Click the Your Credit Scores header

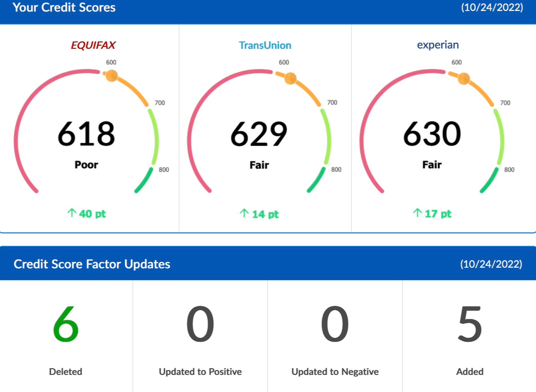pos(64,8)
